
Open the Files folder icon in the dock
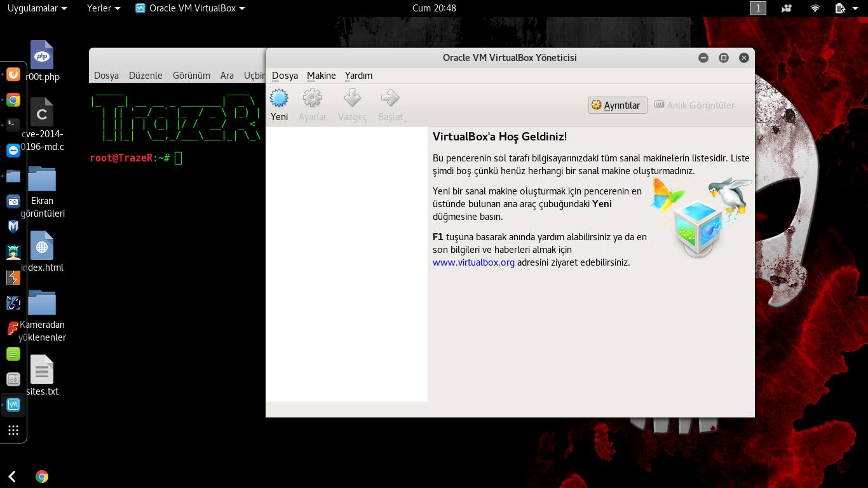13,176
